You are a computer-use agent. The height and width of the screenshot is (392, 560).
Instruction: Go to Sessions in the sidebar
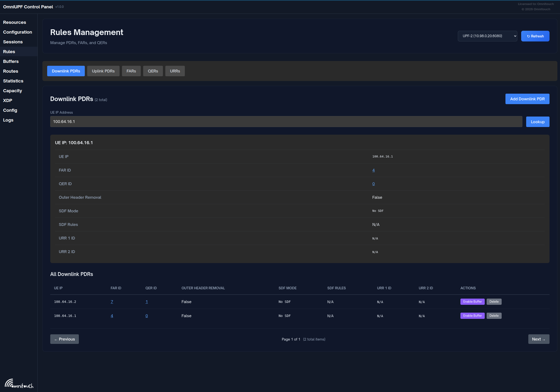[x=13, y=42]
